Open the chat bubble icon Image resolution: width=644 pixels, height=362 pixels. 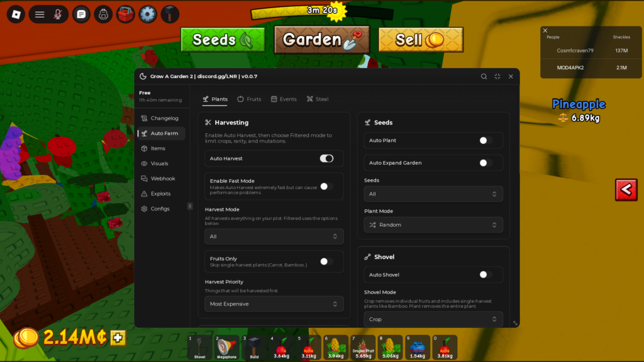tap(81, 14)
